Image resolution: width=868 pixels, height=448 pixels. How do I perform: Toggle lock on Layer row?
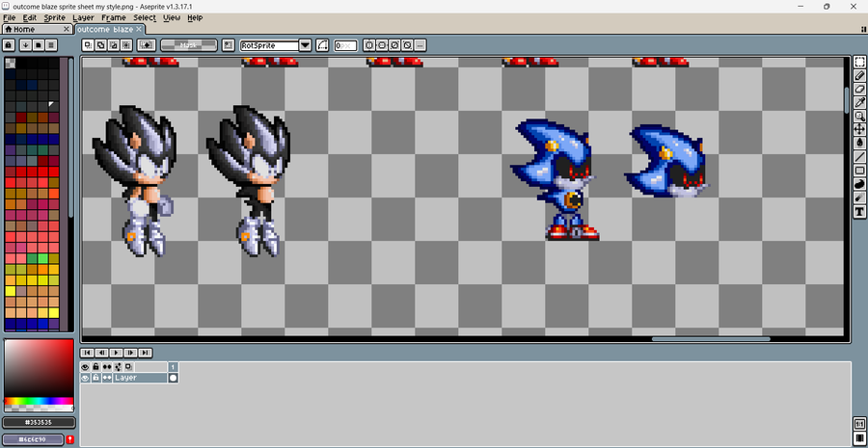pyautogui.click(x=95, y=378)
